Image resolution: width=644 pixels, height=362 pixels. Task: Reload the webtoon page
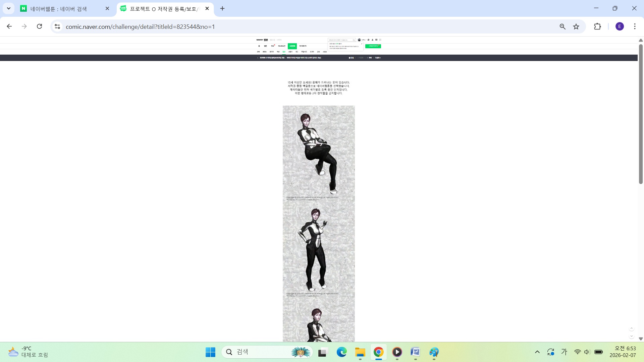[39, 26]
